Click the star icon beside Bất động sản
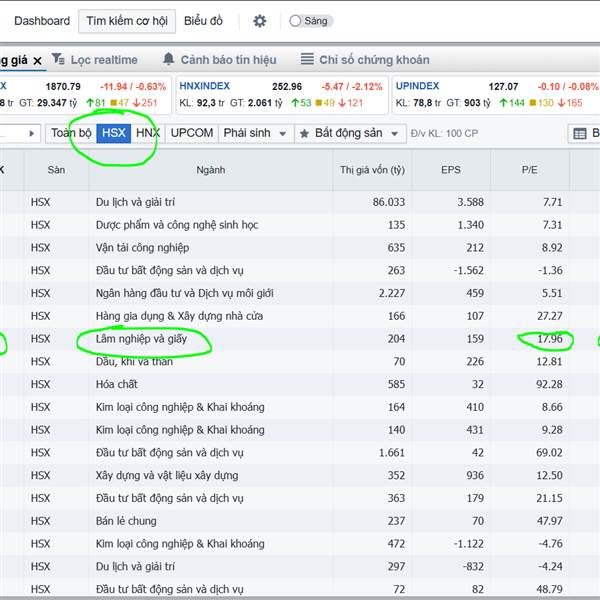Viewport: 600px width, 600px height. pyautogui.click(x=303, y=133)
